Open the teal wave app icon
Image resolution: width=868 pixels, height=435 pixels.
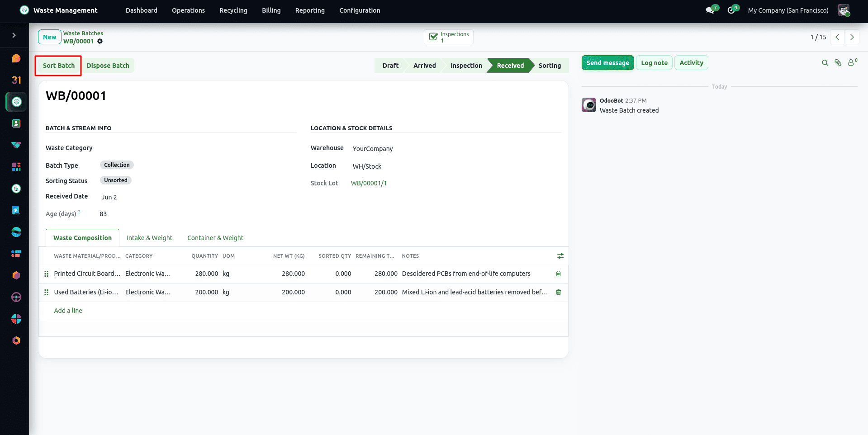click(x=16, y=232)
